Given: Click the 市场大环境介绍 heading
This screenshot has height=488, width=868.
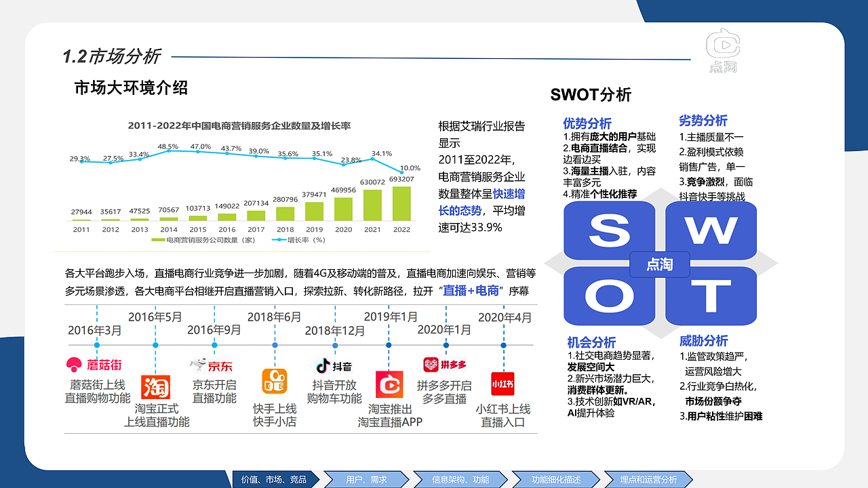Looking at the screenshot, I should pyautogui.click(x=131, y=87).
